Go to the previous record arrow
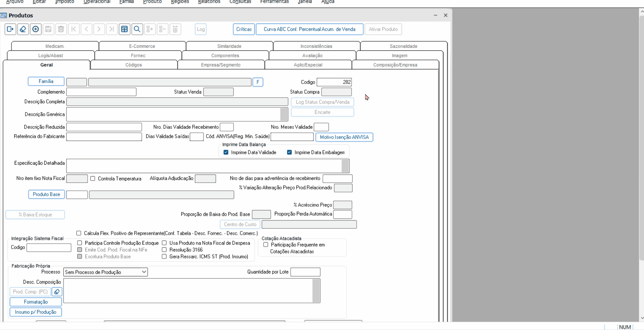 [x=86, y=29]
